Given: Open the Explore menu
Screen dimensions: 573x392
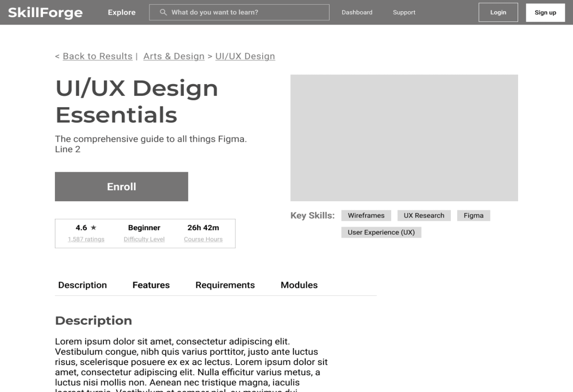Looking at the screenshot, I should [x=122, y=12].
